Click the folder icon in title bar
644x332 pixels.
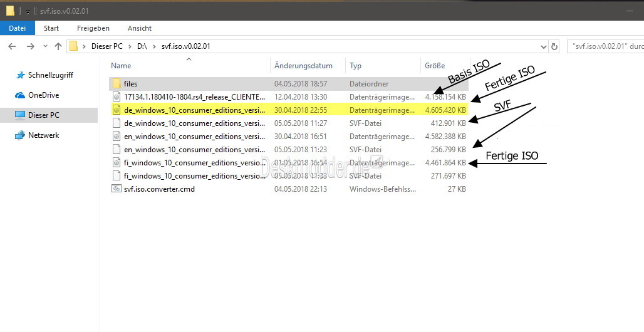[10, 11]
